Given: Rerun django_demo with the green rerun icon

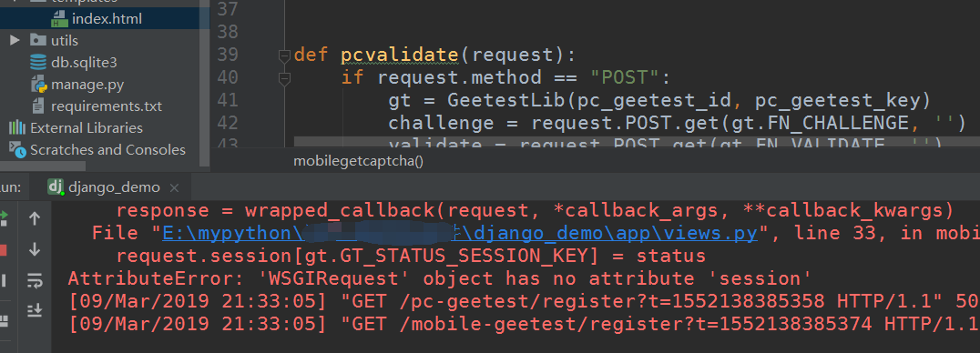Looking at the screenshot, I should (3, 218).
